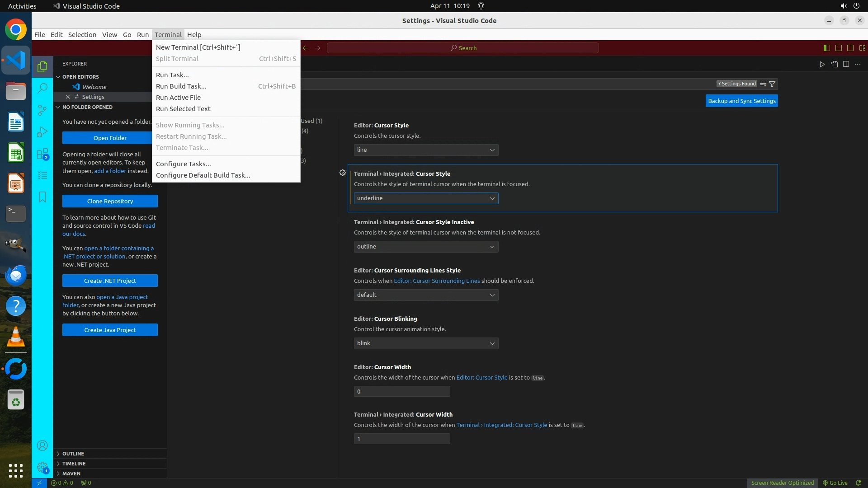
Task: Toggle Panel layout icon in title bar
Action: tap(838, 48)
